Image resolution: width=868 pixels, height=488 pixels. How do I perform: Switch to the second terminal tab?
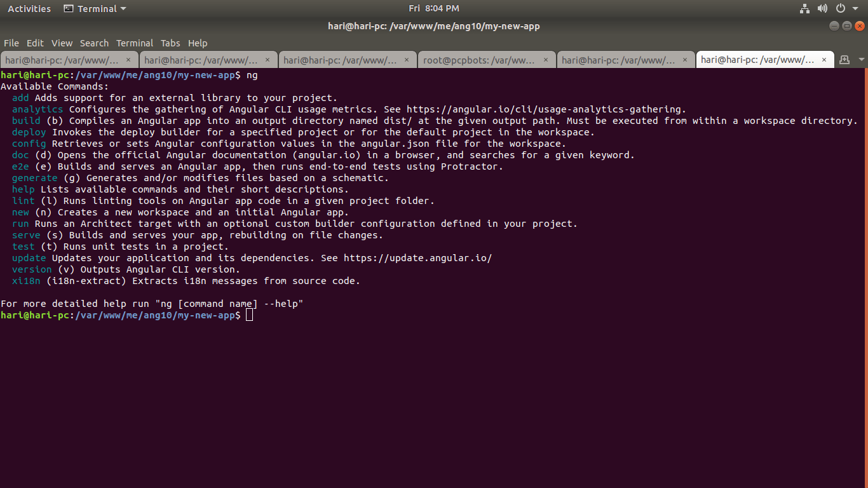[x=201, y=60]
